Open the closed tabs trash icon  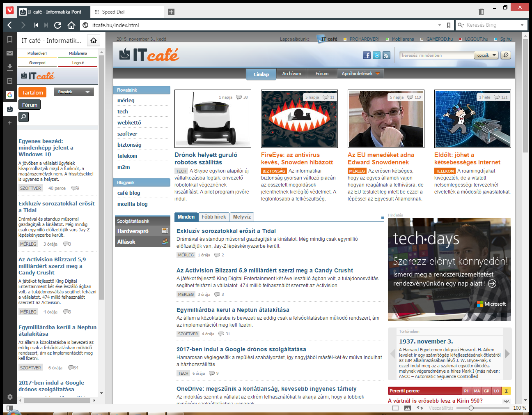coord(481,12)
